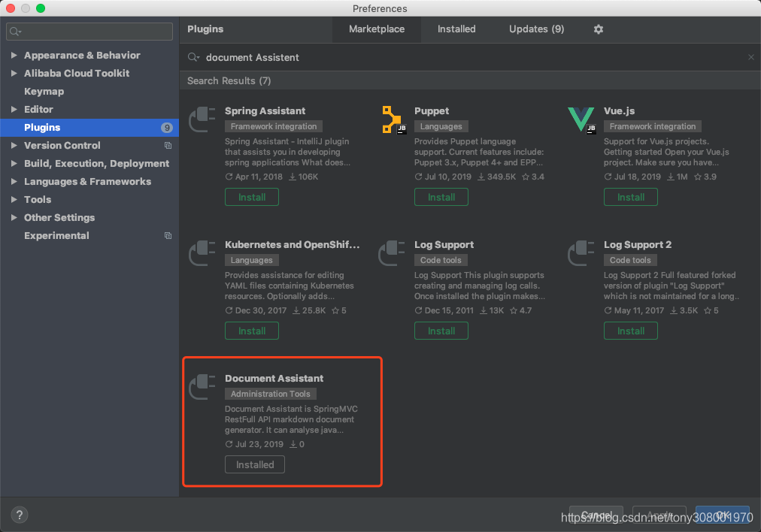Install the Puppet plugin
The width and height of the screenshot is (761, 532).
point(441,197)
